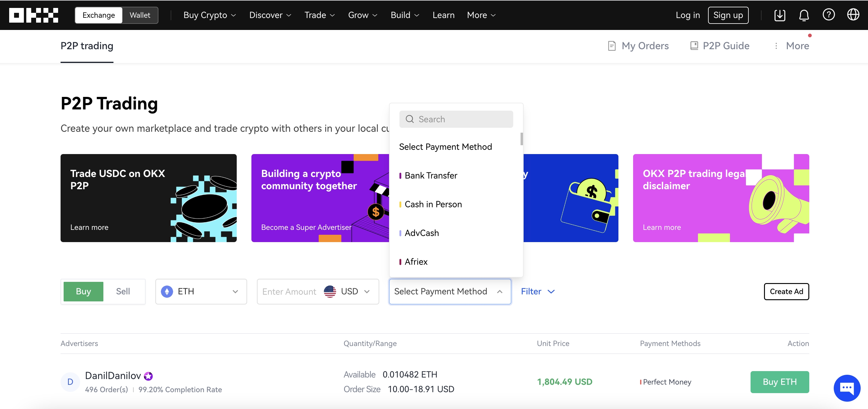Click the P2P Guide book icon

coord(694,46)
